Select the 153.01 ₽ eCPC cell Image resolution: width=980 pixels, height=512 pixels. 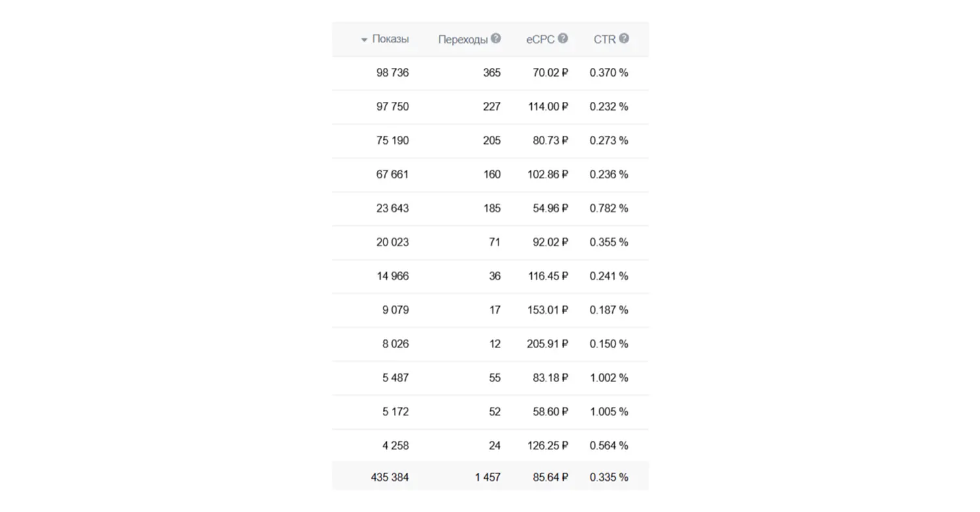tap(547, 310)
